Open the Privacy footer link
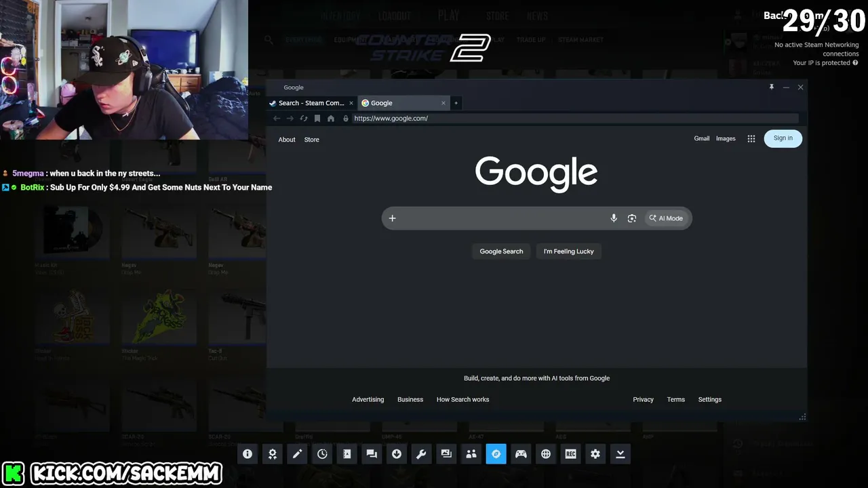 click(x=644, y=400)
